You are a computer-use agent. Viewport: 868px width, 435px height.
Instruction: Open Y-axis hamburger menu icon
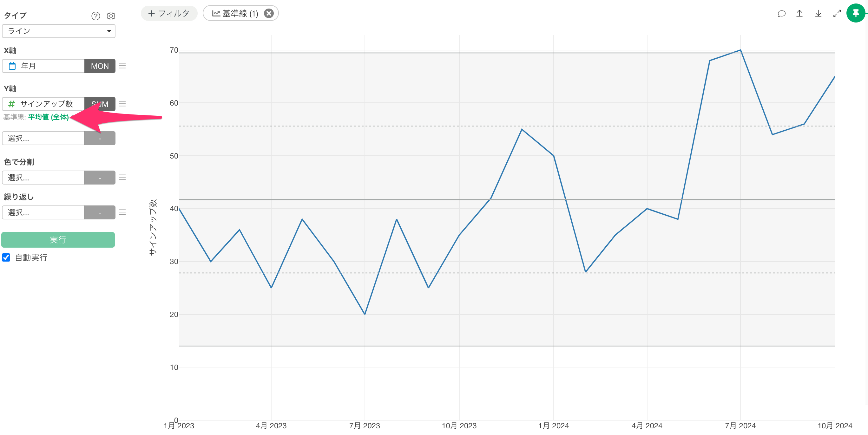pos(122,104)
